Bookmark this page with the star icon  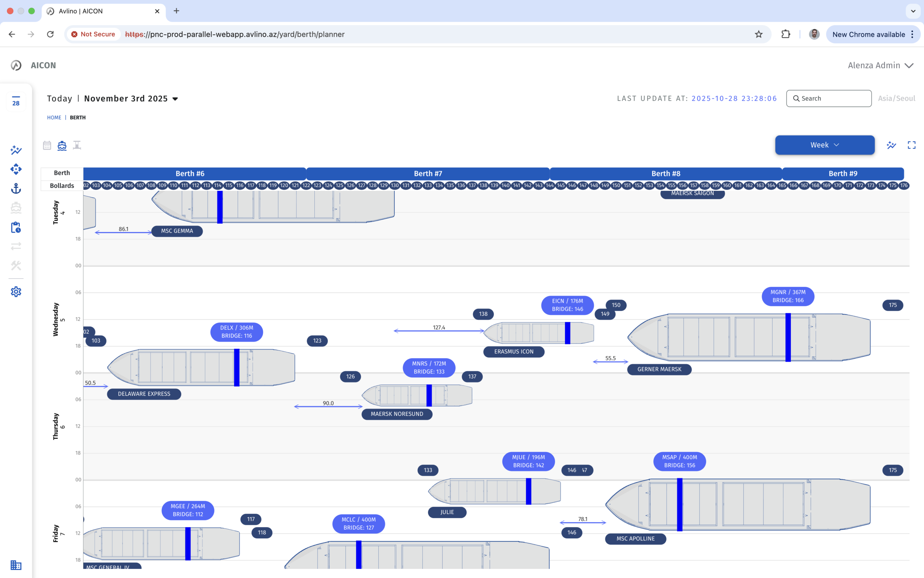(758, 34)
